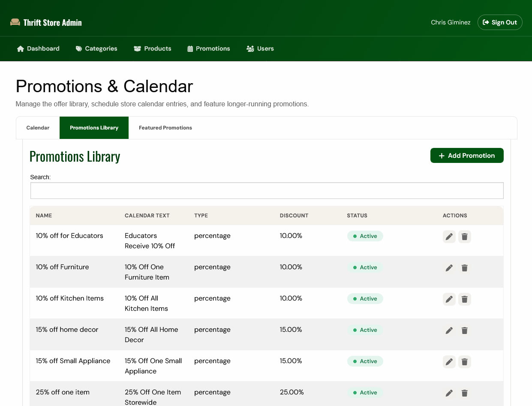Click the NAME column header

[44, 216]
